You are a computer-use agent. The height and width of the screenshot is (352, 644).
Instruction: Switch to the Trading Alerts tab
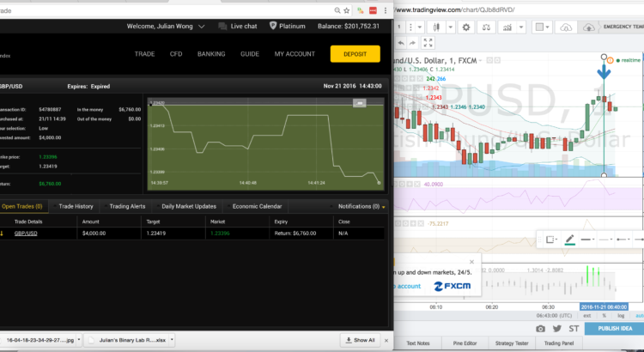(x=127, y=207)
